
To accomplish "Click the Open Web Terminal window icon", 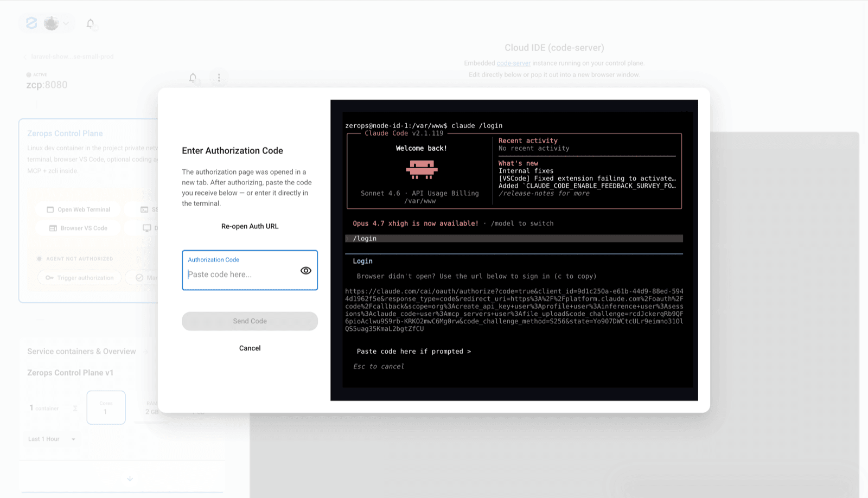I will click(50, 209).
